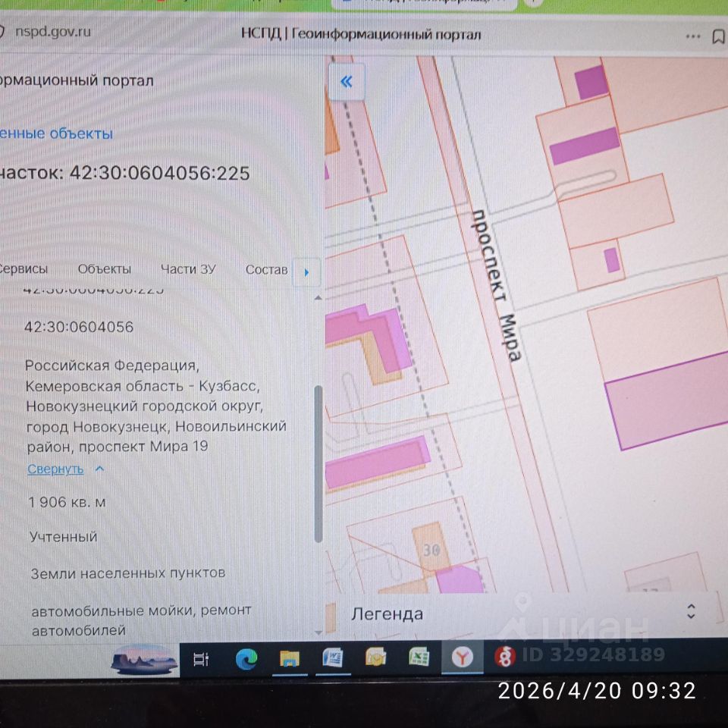The height and width of the screenshot is (728, 728).
Task: Click large purple parcel on map right
Action: tap(669, 402)
